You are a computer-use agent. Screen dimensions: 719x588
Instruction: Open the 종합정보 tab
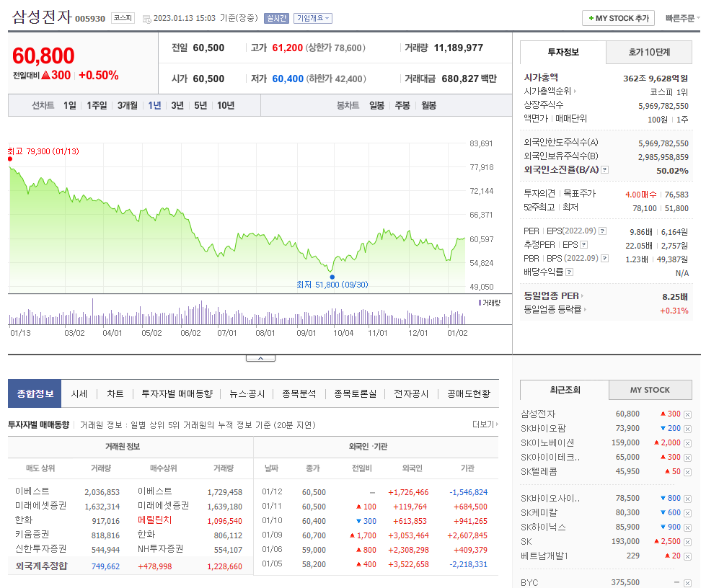coord(35,393)
